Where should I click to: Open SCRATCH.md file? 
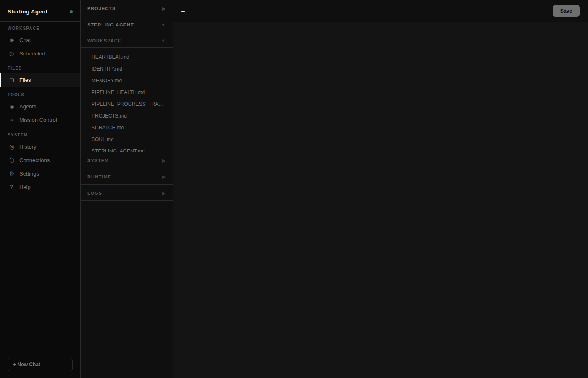126,128
